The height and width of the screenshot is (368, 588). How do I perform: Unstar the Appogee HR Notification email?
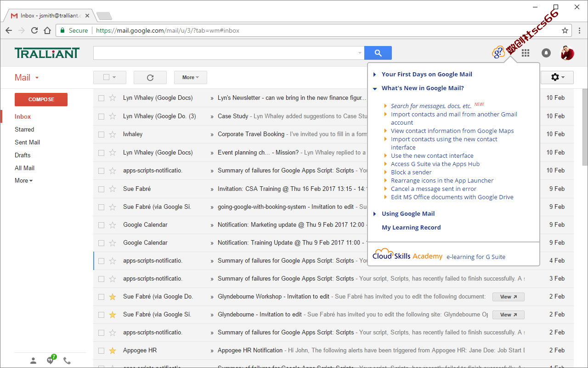coord(113,351)
